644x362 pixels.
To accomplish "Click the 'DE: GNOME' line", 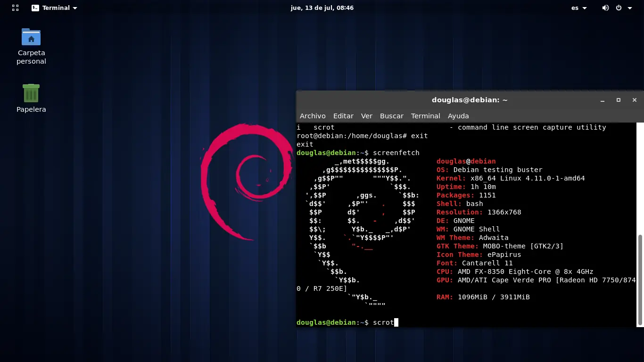I will point(455,221).
